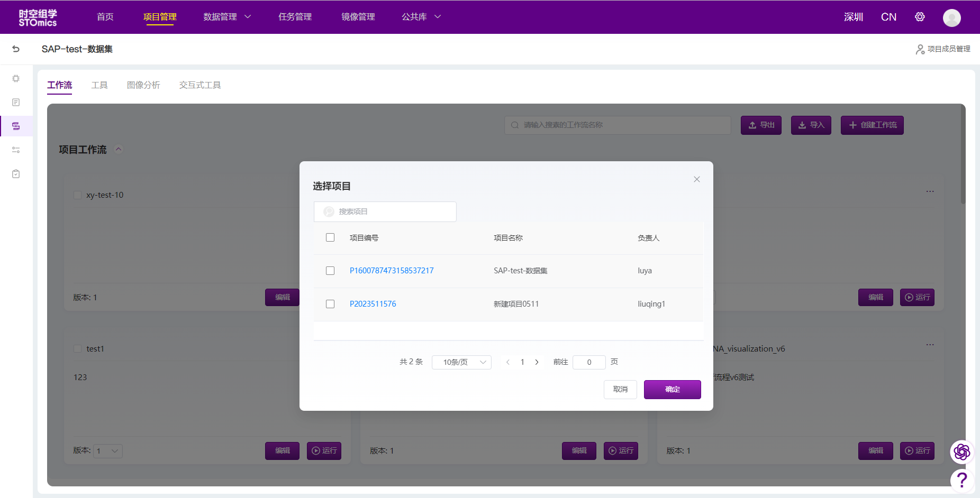Tick checkbox for project SAP-test-数据集
Image resolution: width=980 pixels, height=498 pixels.
[x=330, y=271]
